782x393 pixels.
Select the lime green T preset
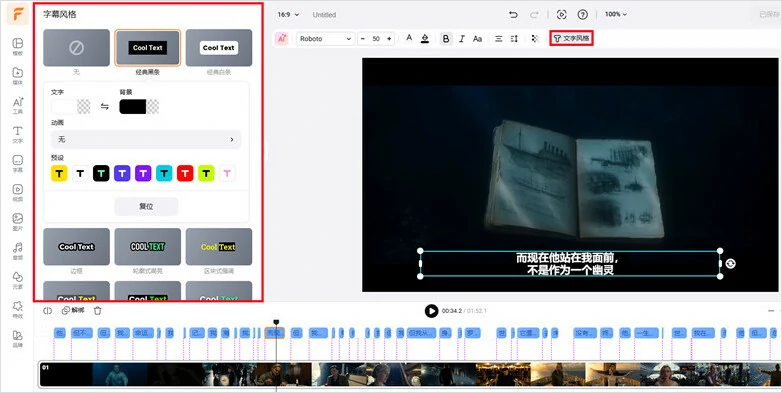pos(205,173)
